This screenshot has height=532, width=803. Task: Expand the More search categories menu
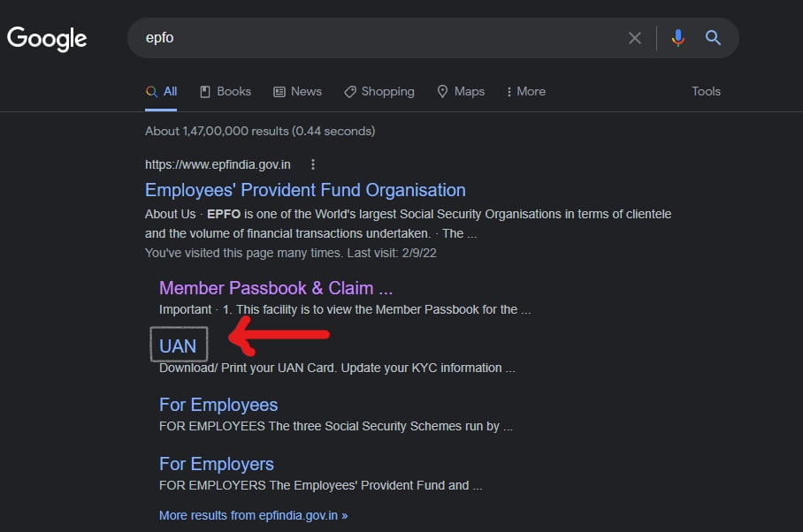tap(526, 92)
